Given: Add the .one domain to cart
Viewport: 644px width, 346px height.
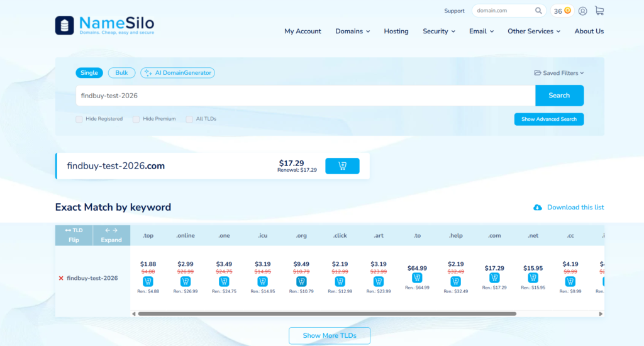Looking at the screenshot, I should tap(224, 281).
